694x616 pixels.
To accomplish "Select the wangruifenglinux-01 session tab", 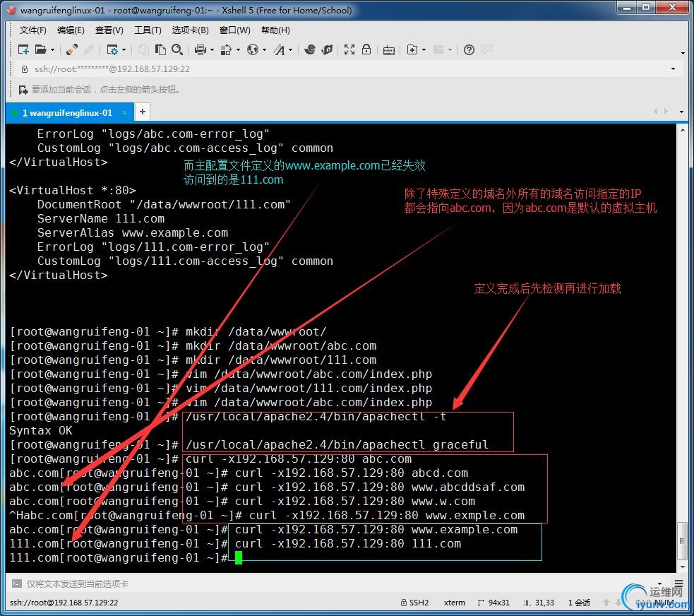I will click(x=69, y=112).
